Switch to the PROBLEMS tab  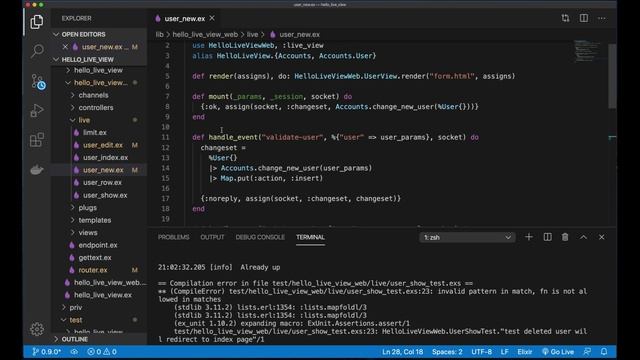click(173, 237)
